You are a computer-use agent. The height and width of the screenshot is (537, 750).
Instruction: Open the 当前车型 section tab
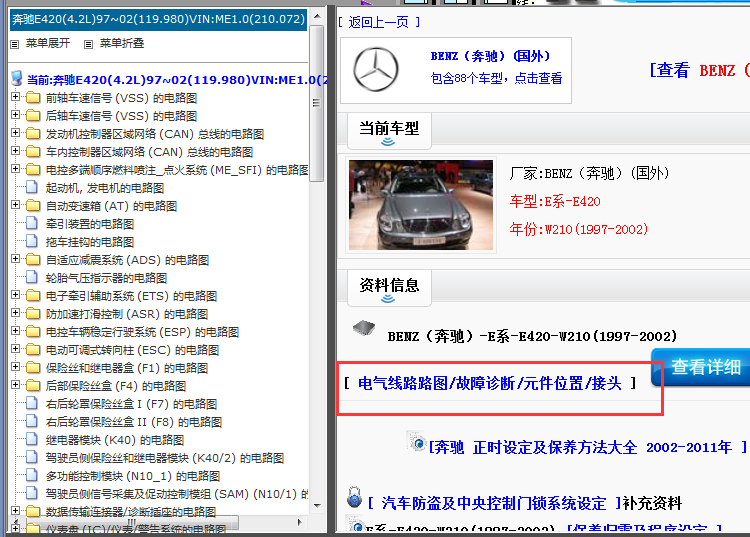click(x=389, y=132)
